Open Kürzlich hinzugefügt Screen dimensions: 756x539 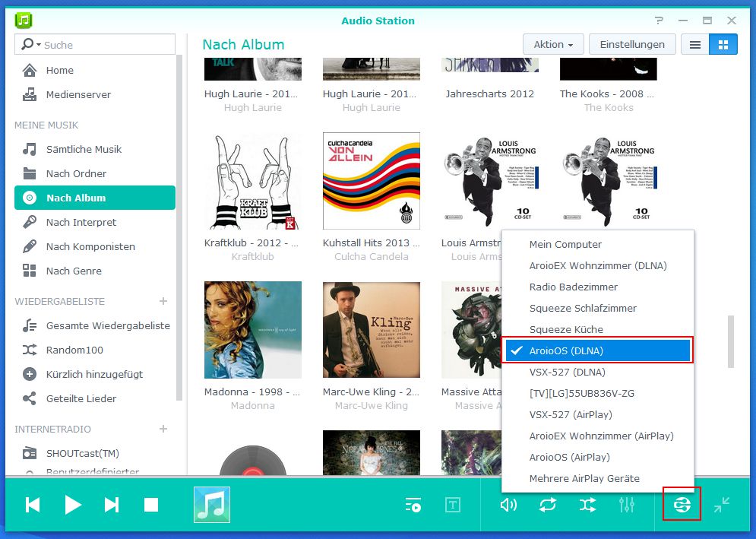(x=95, y=375)
